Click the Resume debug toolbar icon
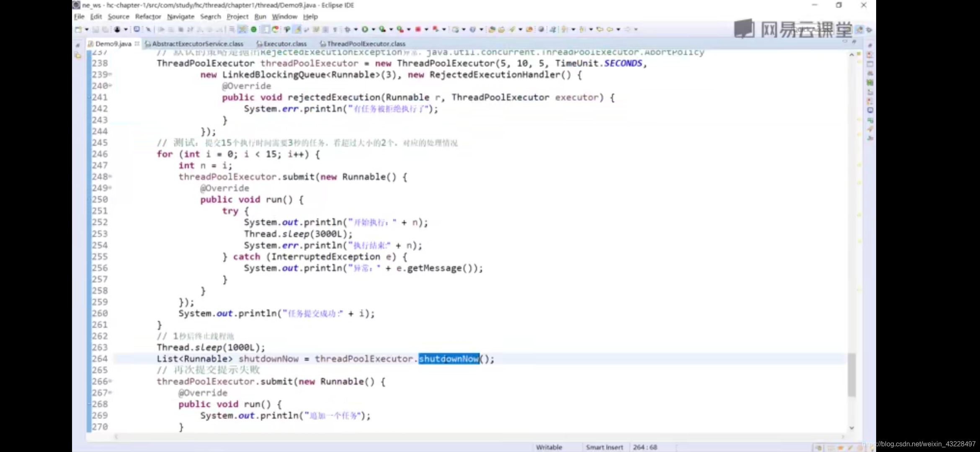This screenshot has width=980, height=452. pos(161,29)
